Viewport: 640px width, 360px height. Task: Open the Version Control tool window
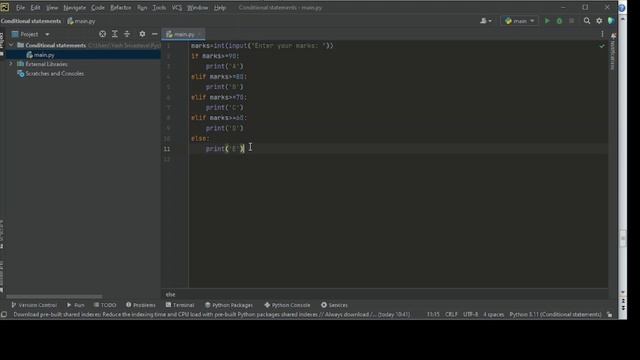pyautogui.click(x=34, y=305)
